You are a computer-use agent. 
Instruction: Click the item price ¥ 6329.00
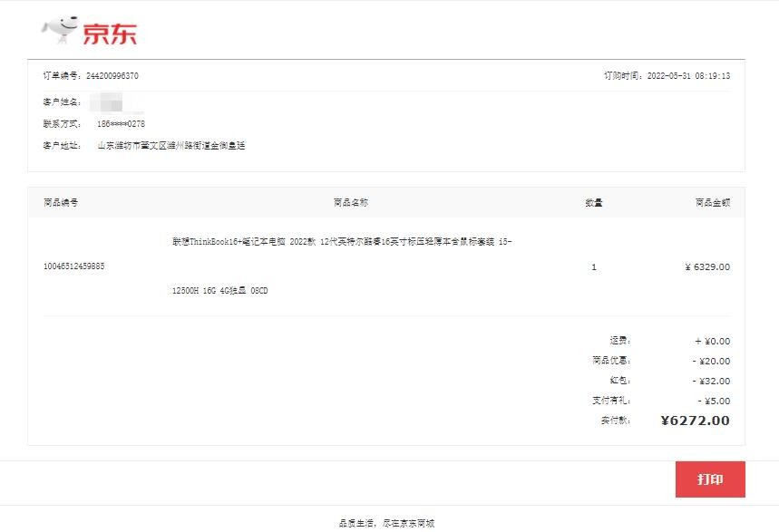(x=707, y=266)
